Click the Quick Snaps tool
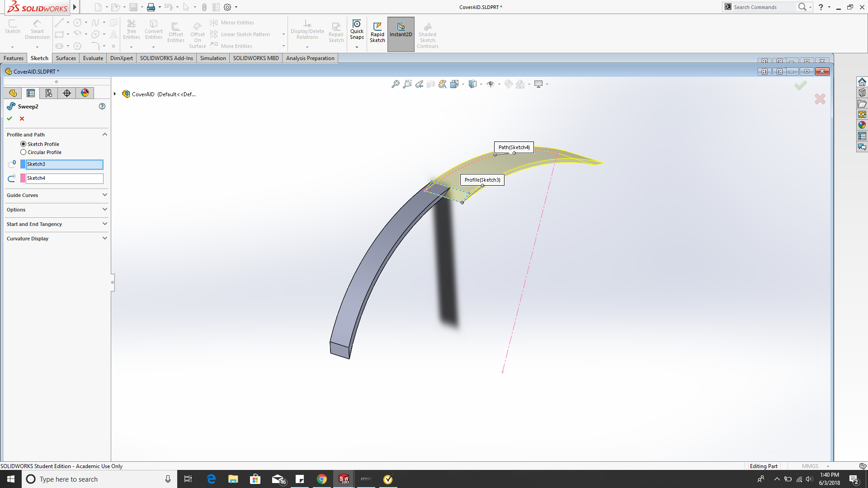 tap(357, 31)
